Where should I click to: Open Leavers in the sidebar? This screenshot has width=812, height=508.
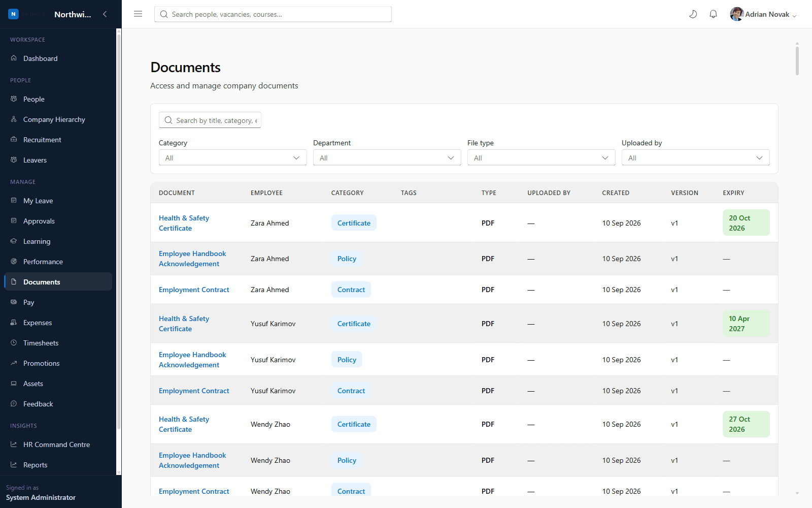[x=58, y=160]
